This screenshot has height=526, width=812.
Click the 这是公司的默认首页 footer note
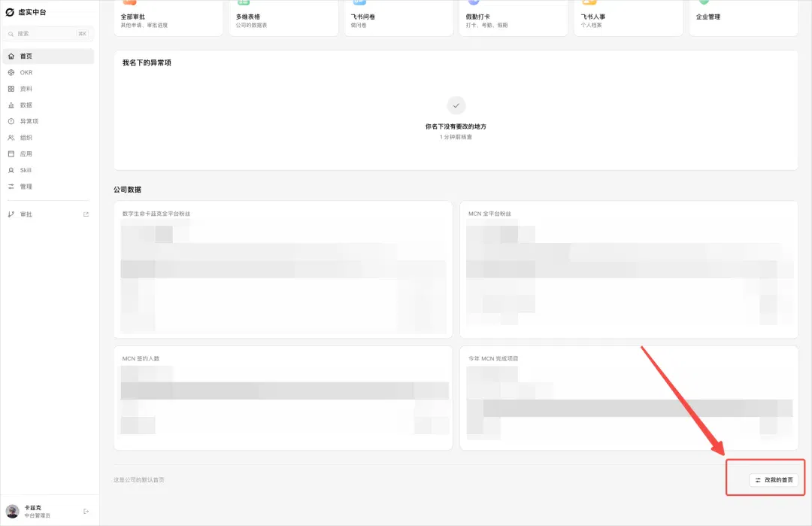coord(139,480)
